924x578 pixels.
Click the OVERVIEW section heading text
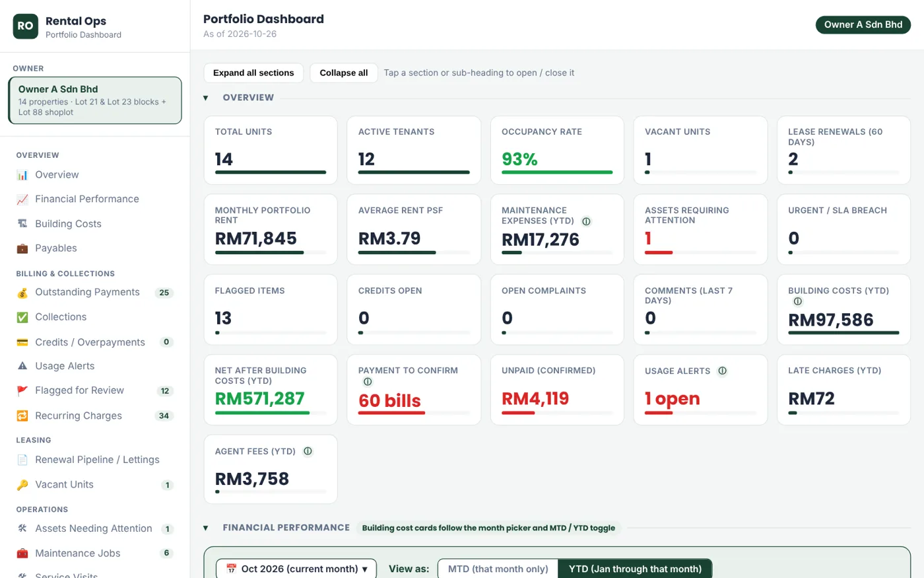[248, 98]
